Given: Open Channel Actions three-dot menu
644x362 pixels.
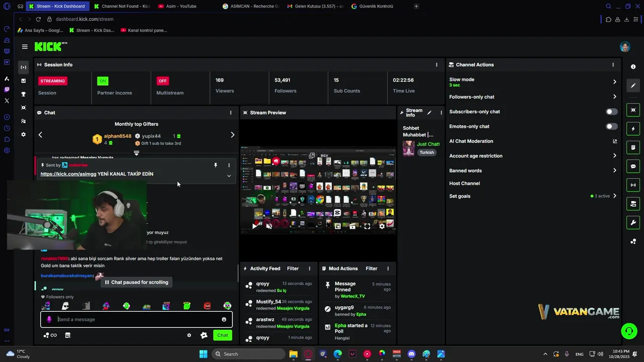Looking at the screenshot, I should (x=613, y=65).
